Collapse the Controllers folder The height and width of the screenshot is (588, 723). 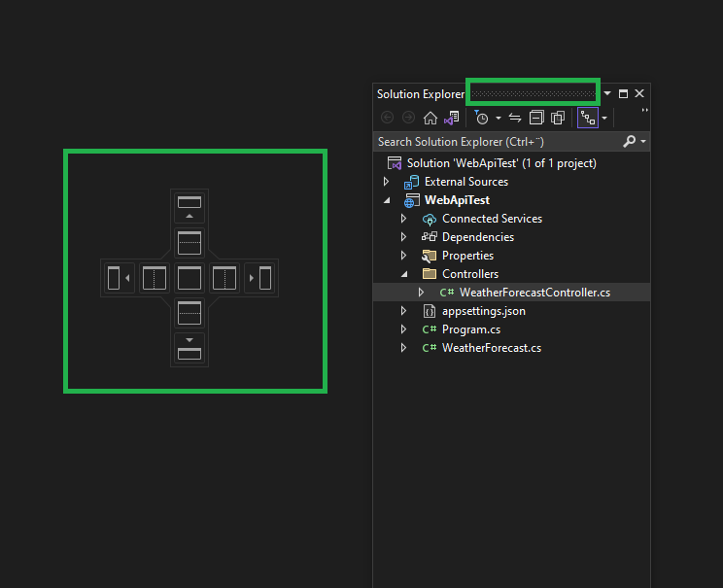click(404, 274)
